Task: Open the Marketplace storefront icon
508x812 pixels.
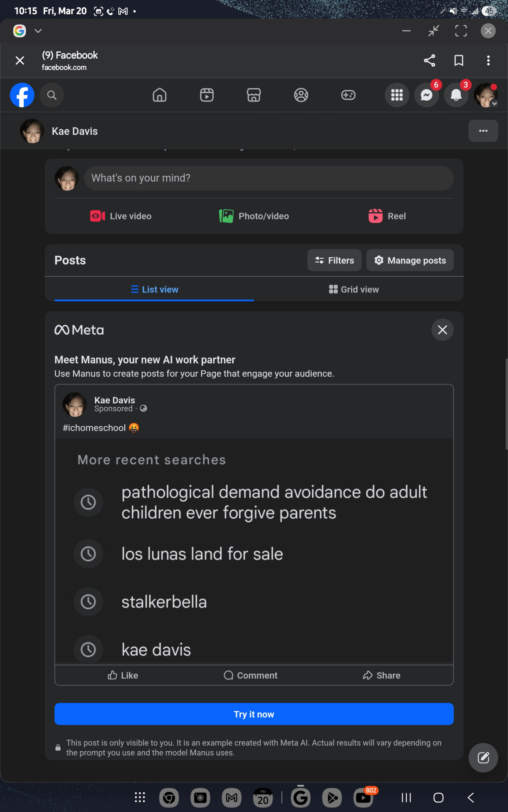Action: click(x=254, y=95)
